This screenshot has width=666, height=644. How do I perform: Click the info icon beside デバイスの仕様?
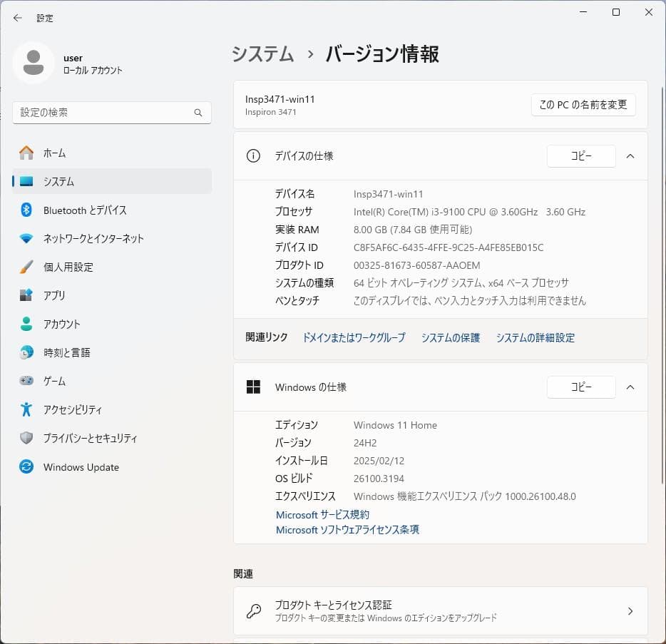[253, 156]
